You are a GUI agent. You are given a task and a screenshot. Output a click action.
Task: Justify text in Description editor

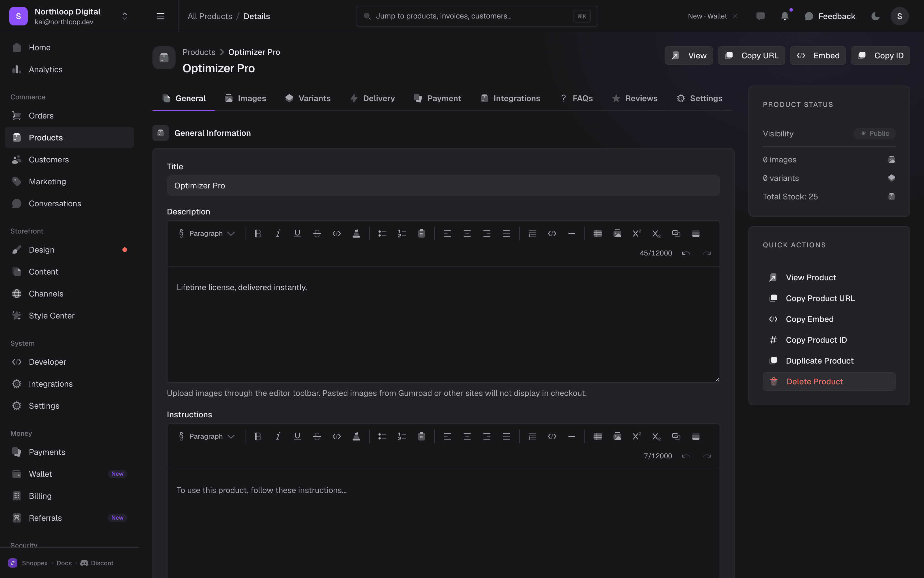coord(506,234)
